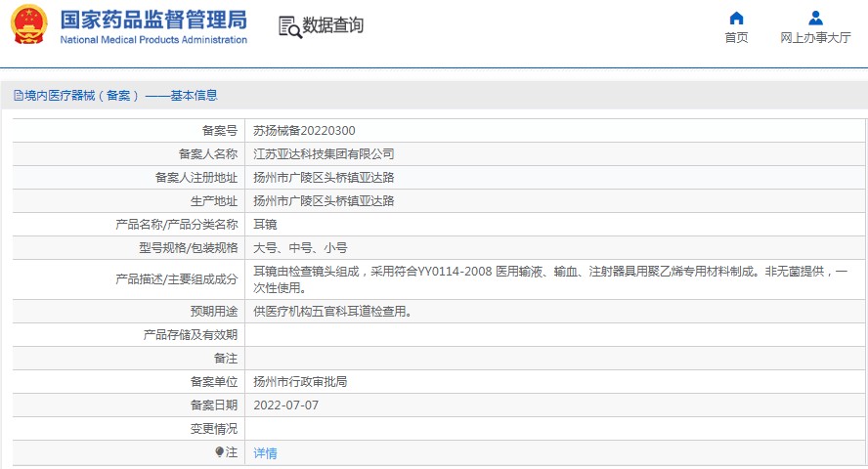Select filing authority 扬州市行政审批局
The width and height of the screenshot is (868, 469).
(x=301, y=382)
